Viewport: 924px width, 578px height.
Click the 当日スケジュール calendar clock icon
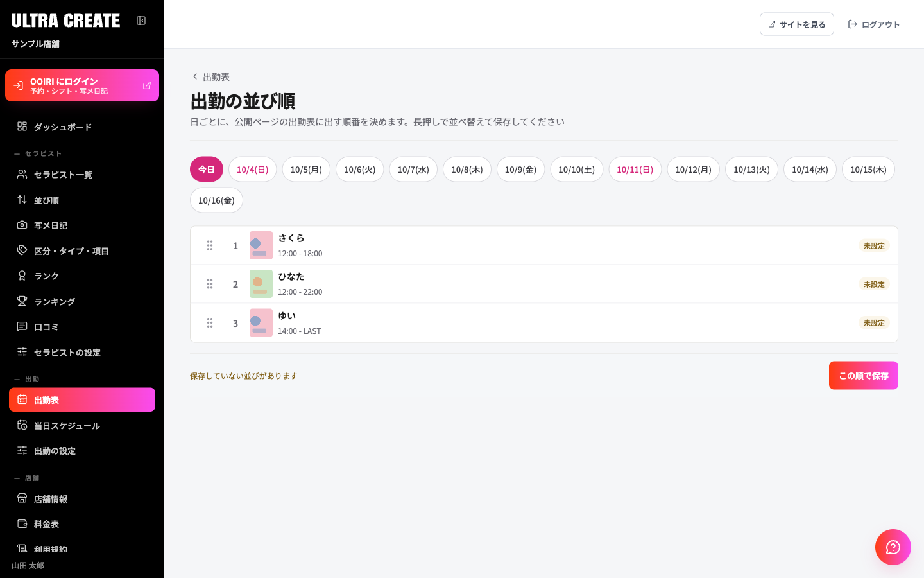point(22,425)
